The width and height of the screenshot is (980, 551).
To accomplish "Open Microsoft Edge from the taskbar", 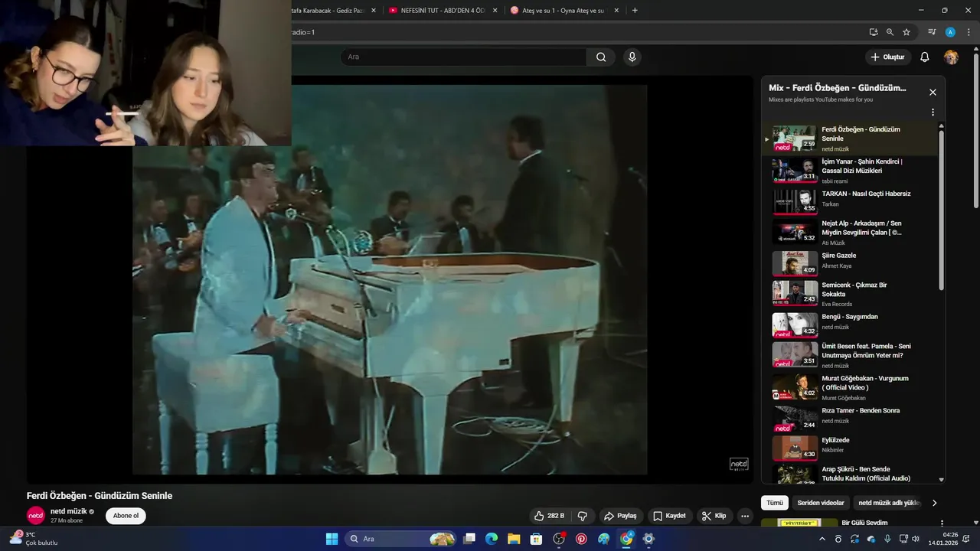I will pyautogui.click(x=492, y=539).
